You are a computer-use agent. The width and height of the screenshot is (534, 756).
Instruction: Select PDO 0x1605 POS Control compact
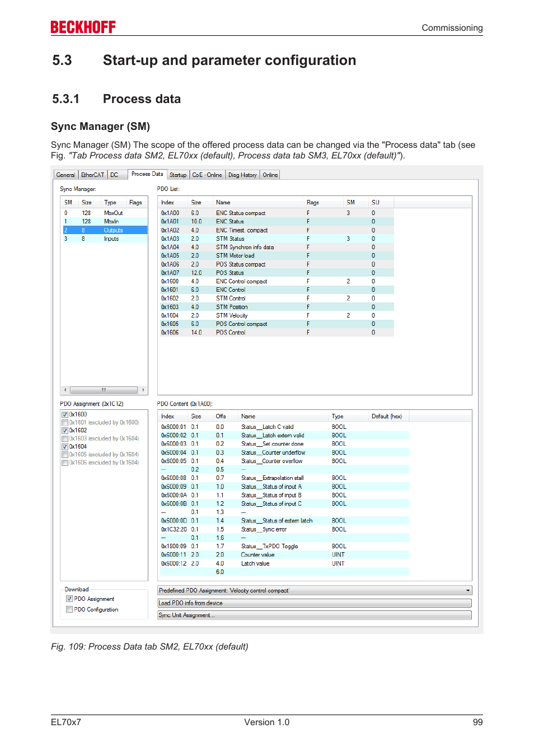pos(277,324)
